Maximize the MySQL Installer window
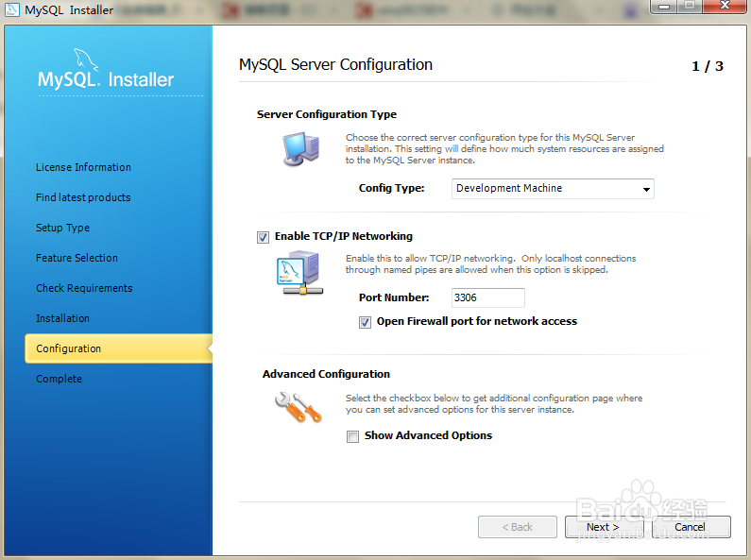Viewport: 751px width, 560px height. tap(690, 7)
